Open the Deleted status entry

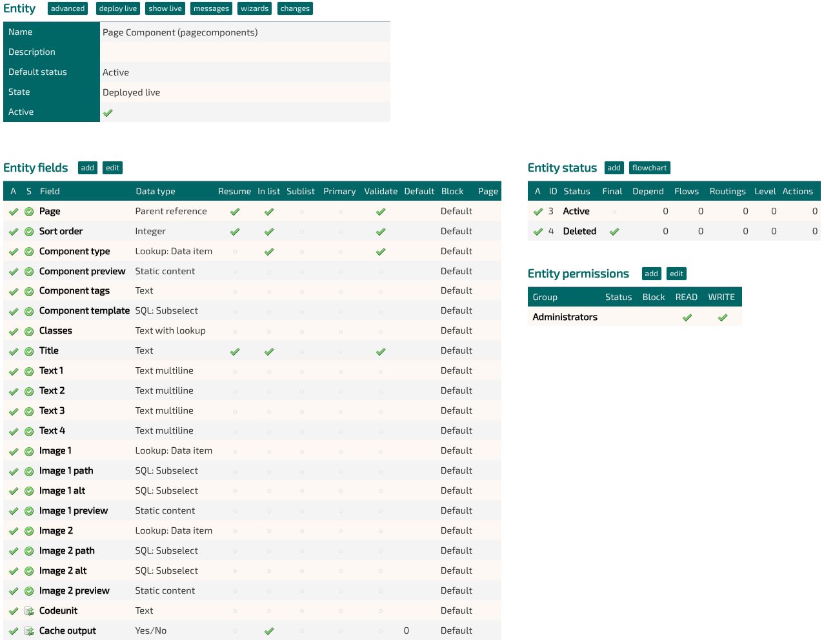[579, 232]
